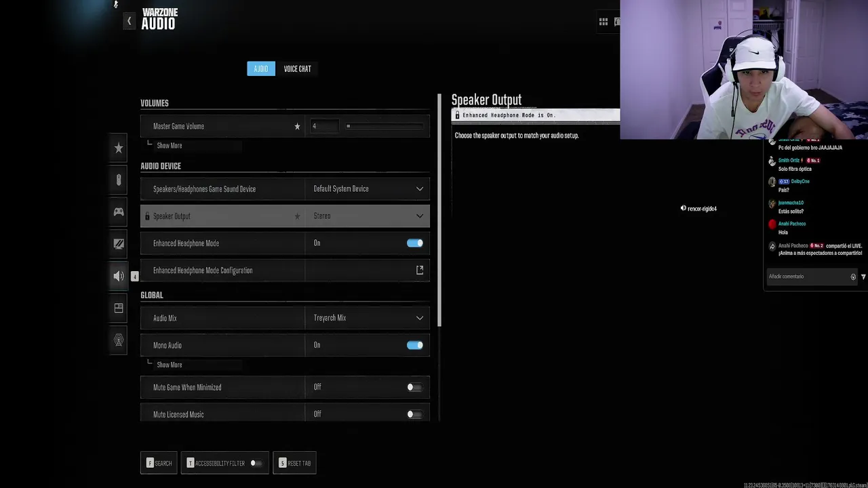Click the Reset Tab button
This screenshot has width=868, height=488.
point(294,463)
